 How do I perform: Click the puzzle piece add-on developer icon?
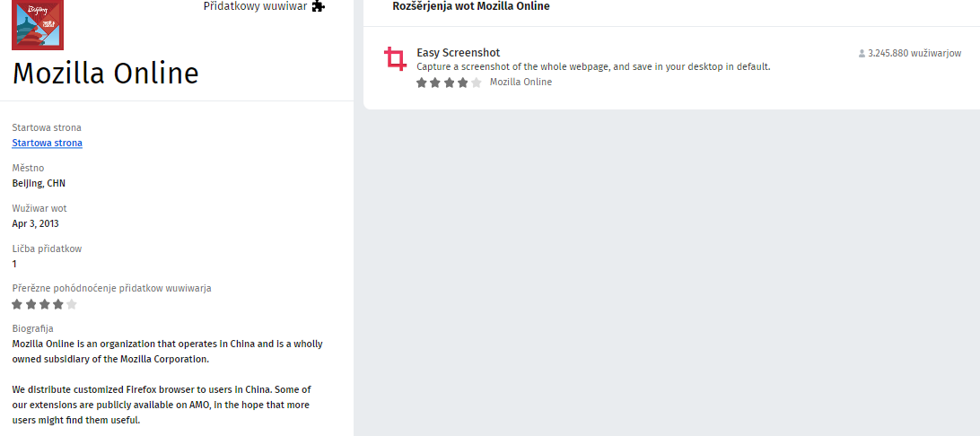[318, 7]
